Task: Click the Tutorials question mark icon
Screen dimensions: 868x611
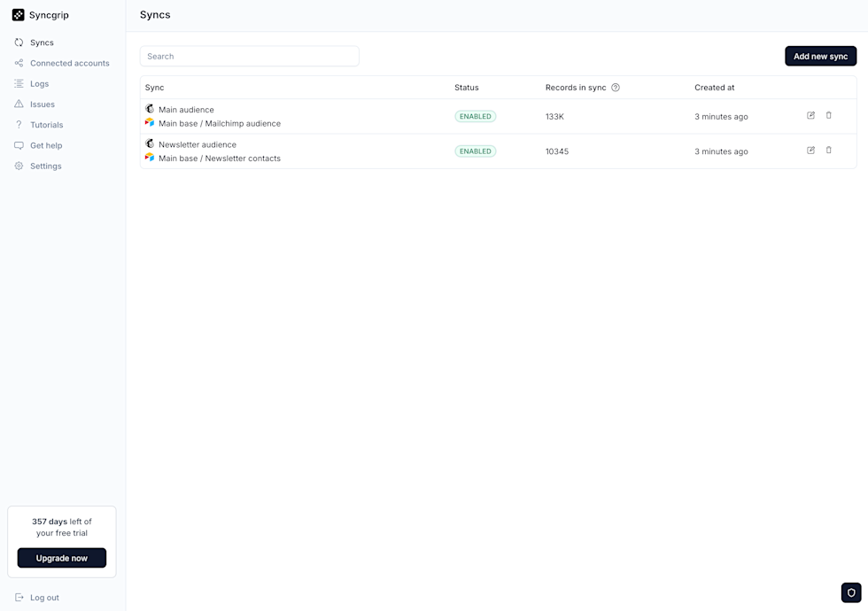Action: click(x=19, y=125)
